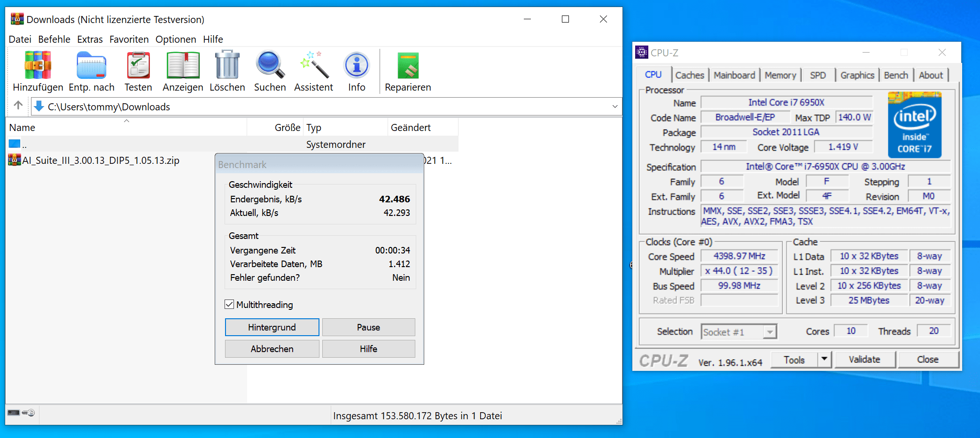Image resolution: width=980 pixels, height=438 pixels.
Task: Click the Testen checklist icon
Action: [138, 65]
